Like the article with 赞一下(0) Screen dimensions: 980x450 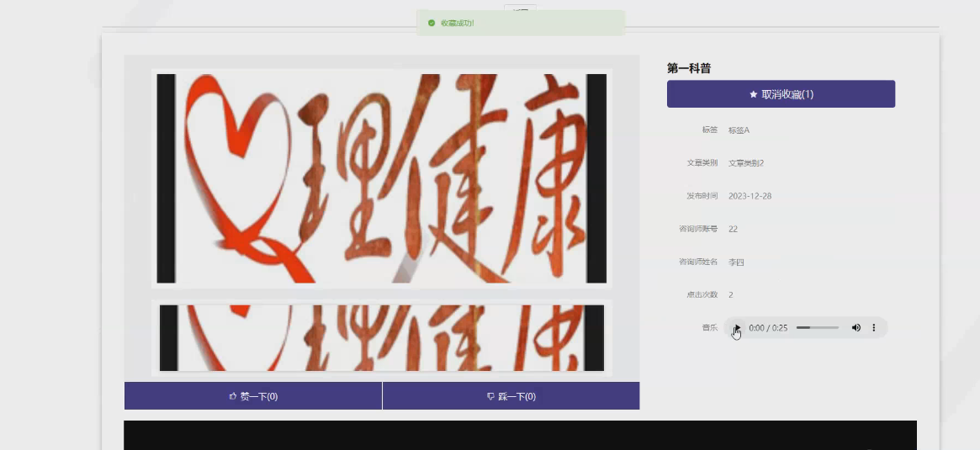pyautogui.click(x=253, y=395)
